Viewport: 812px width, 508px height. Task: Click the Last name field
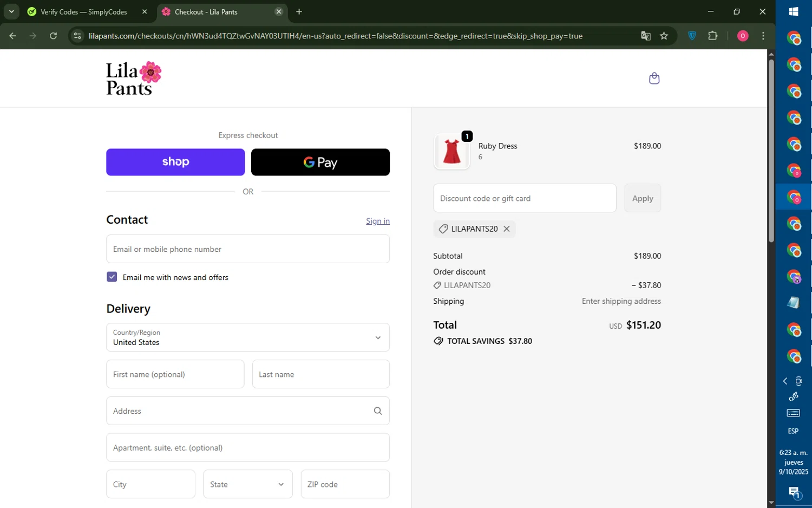pos(321,374)
